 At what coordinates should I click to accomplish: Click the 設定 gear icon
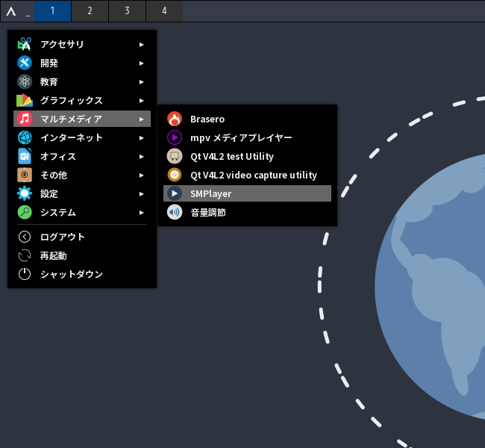(25, 193)
